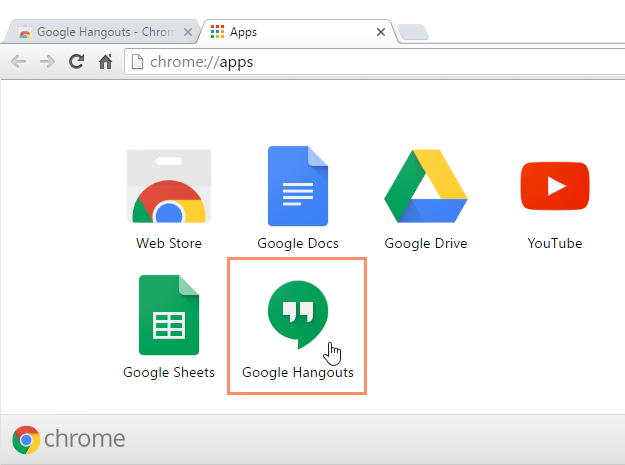This screenshot has width=625, height=465.
Task: Click the Chrome logo in bottom bar
Action: coord(27,440)
